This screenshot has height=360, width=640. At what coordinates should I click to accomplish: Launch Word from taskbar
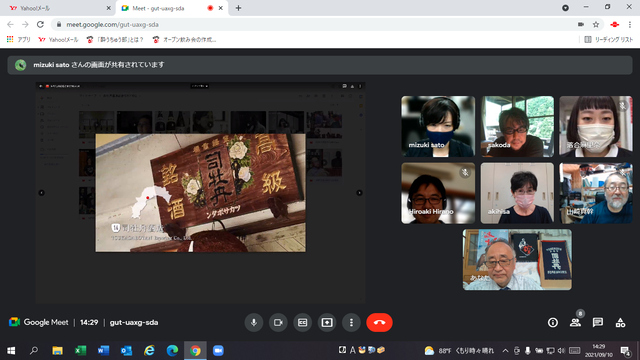click(103, 351)
